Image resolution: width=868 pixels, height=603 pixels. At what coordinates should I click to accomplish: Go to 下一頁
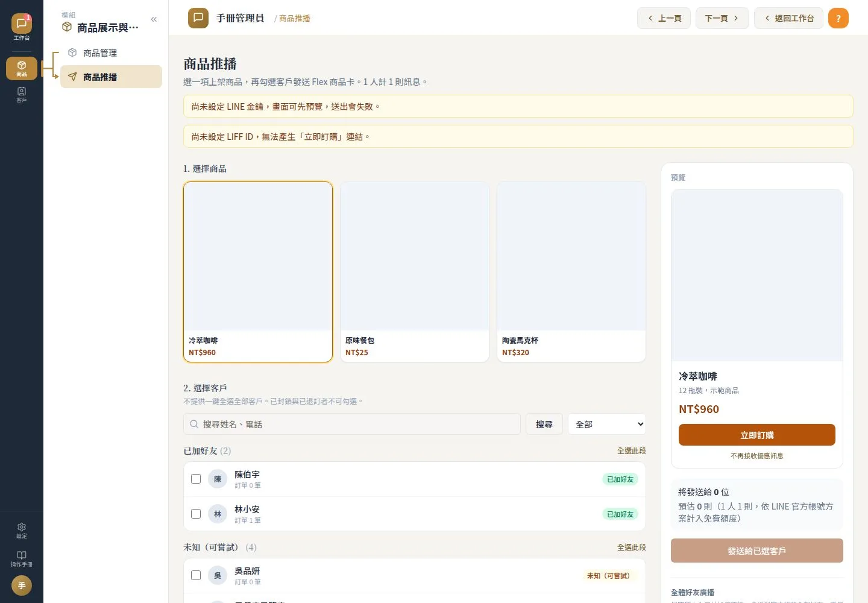tap(722, 18)
